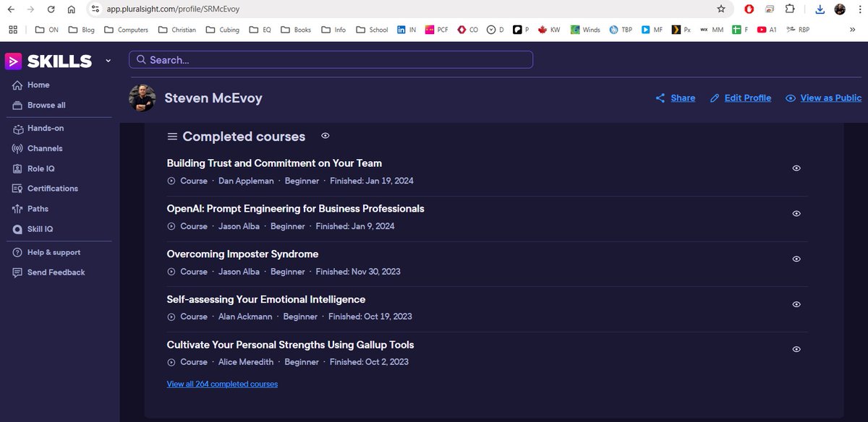Click the YouTube A1 bookmark
The width and height of the screenshot is (868, 422).
(767, 30)
